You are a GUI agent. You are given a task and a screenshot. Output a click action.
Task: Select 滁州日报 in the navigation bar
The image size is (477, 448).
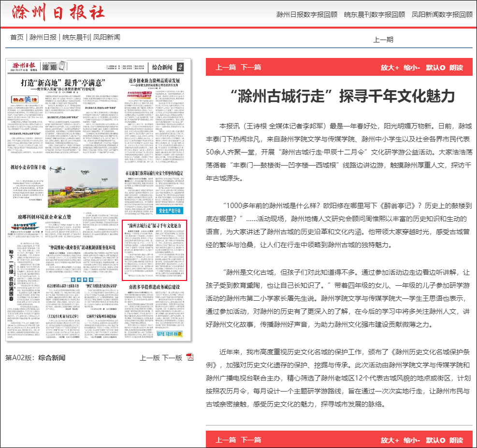coord(43,37)
